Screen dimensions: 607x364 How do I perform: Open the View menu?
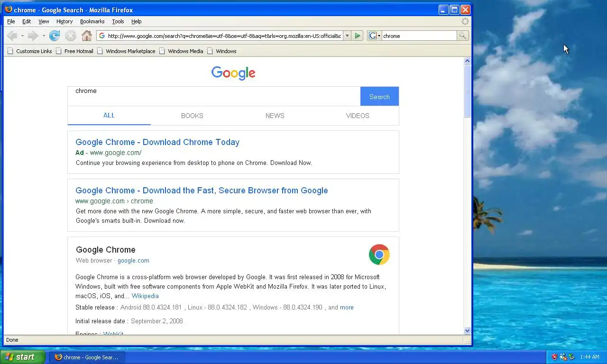click(44, 21)
